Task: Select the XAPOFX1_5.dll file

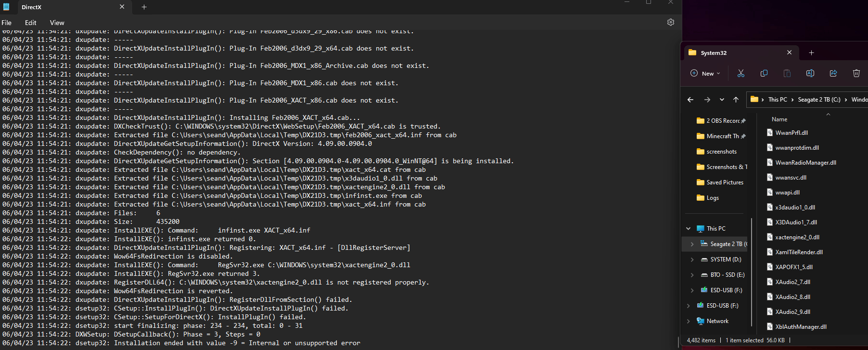Action: click(x=790, y=267)
